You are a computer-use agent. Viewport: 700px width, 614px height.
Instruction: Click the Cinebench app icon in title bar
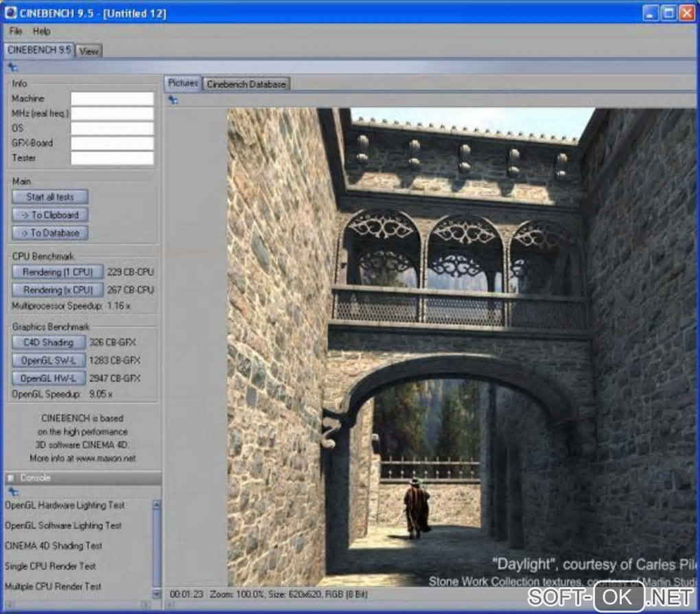tap(10, 12)
